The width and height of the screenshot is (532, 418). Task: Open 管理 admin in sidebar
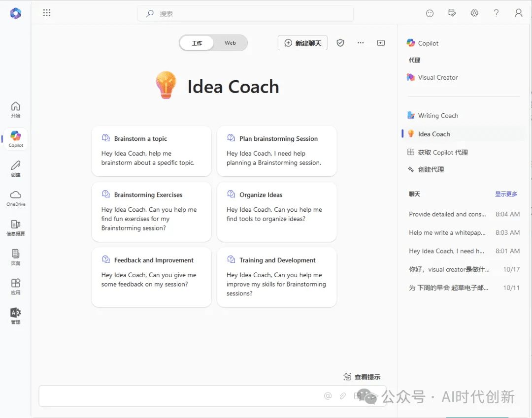pos(16,316)
